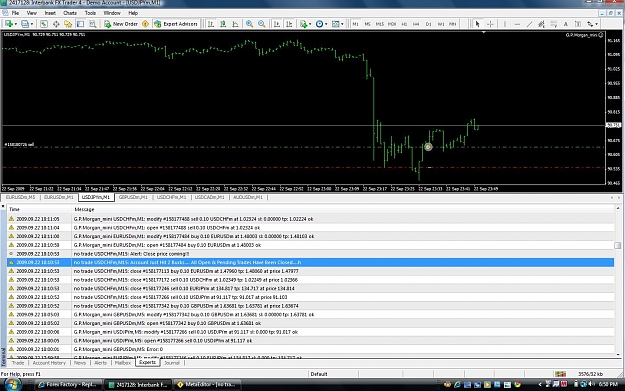This screenshot has width=625, height=391.
Task: Toggle the Expert Advisors button
Action: coord(176,24)
